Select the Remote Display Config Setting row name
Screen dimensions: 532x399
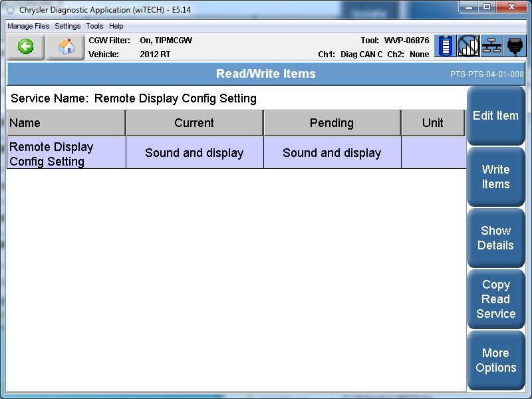pyautogui.click(x=66, y=153)
